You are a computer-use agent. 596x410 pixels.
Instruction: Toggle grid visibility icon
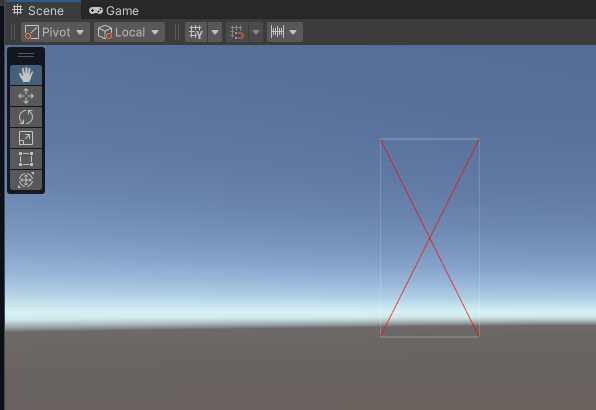pos(196,32)
